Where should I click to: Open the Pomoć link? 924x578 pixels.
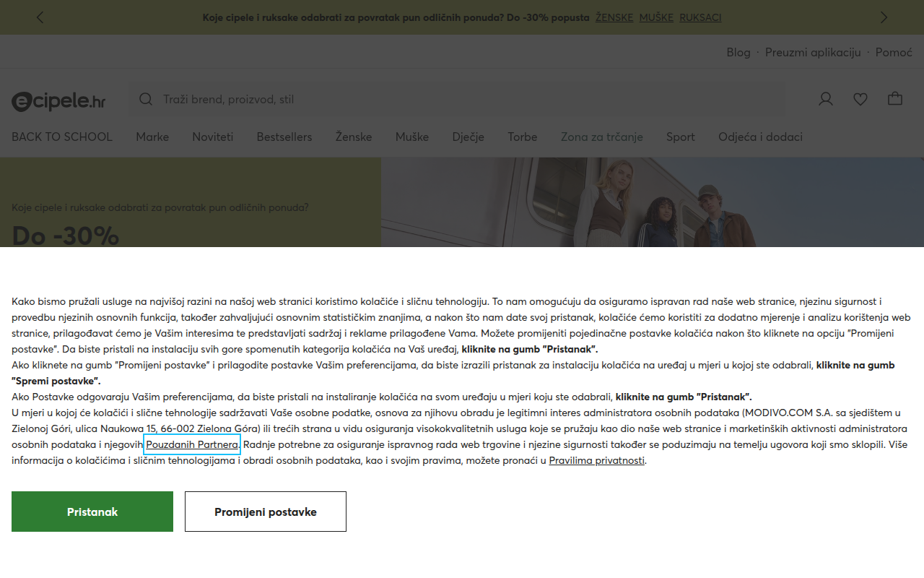tap(894, 52)
